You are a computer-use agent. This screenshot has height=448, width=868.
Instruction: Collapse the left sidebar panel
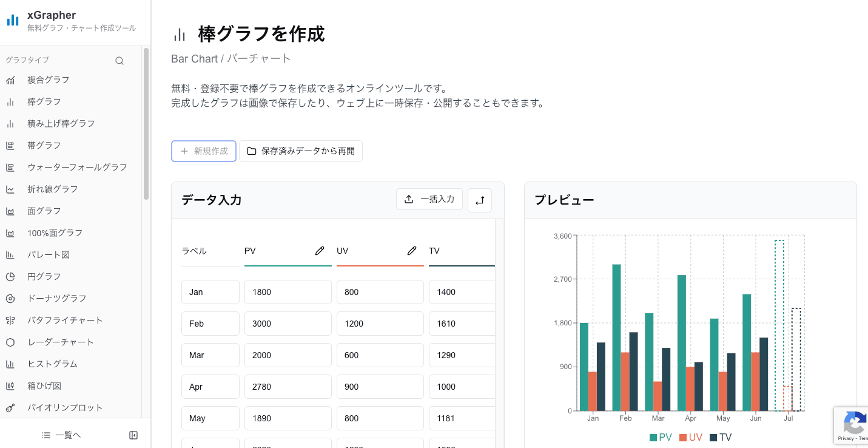click(x=133, y=435)
